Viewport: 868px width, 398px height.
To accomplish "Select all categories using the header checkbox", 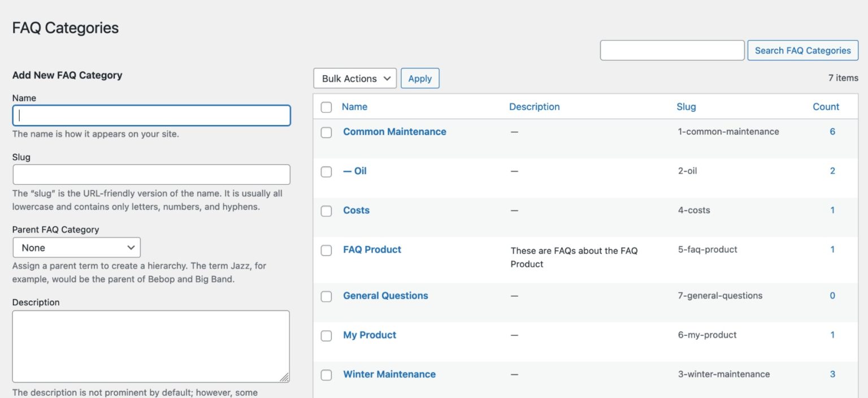I will pos(326,107).
